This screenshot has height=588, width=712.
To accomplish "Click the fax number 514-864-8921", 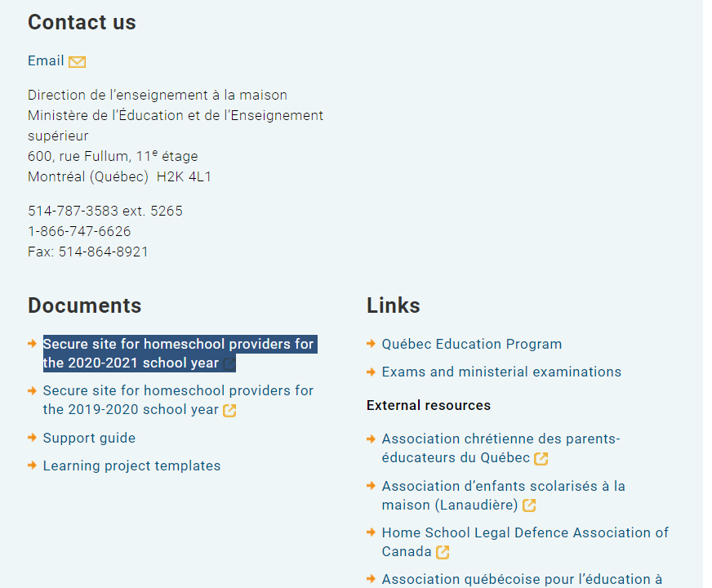I will [x=103, y=252].
